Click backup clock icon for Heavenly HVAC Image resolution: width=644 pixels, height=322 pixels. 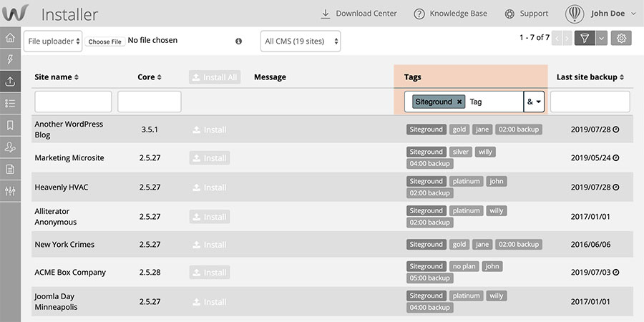(615, 187)
